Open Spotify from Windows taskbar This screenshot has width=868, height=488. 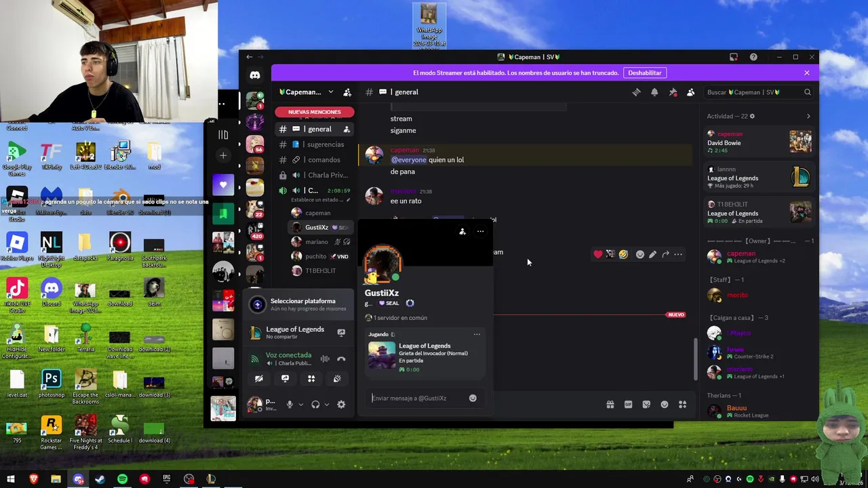(122, 479)
